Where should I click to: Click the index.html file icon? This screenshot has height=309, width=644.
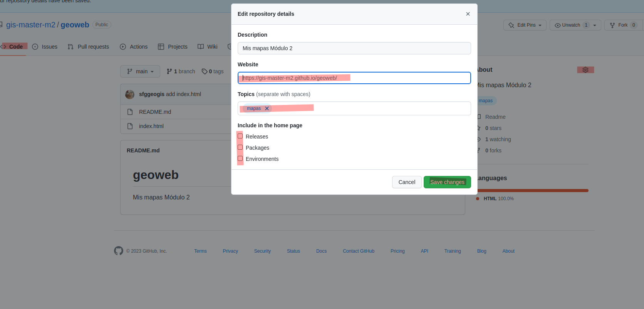click(x=130, y=126)
